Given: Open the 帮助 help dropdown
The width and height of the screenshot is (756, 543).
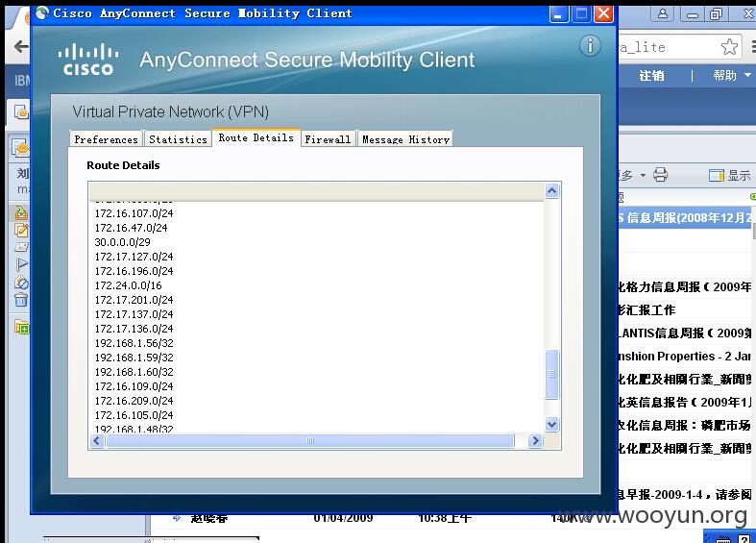Looking at the screenshot, I should pyautogui.click(x=732, y=75).
